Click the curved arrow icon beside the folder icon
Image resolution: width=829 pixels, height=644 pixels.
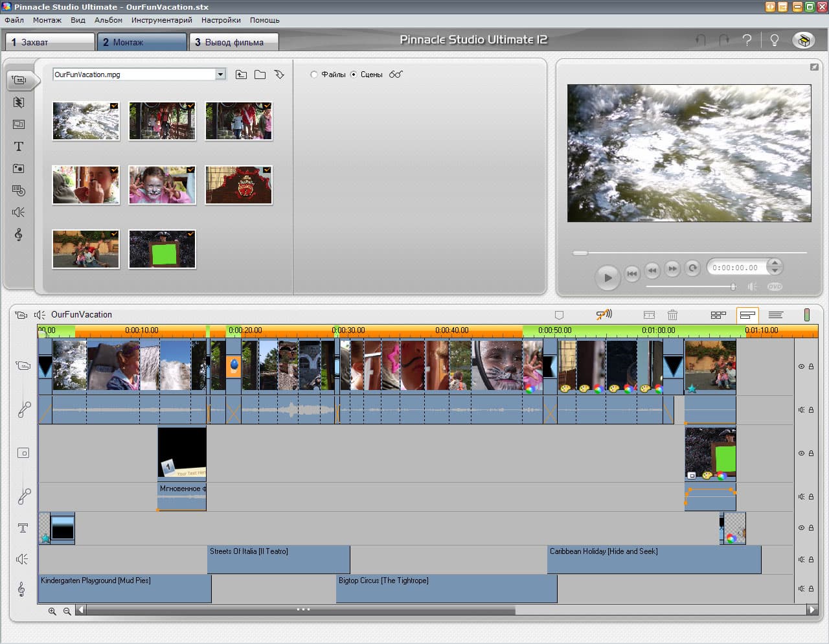click(279, 75)
